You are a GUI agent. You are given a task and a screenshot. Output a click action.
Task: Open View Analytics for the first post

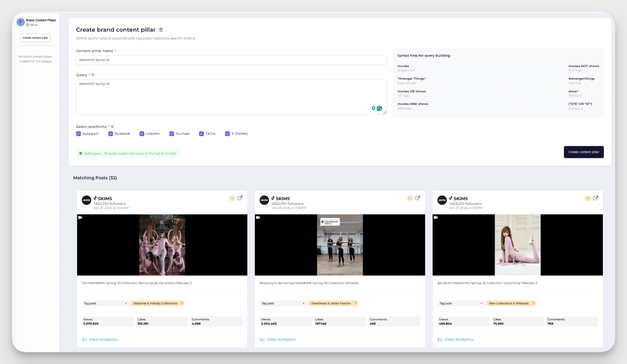[x=104, y=339]
